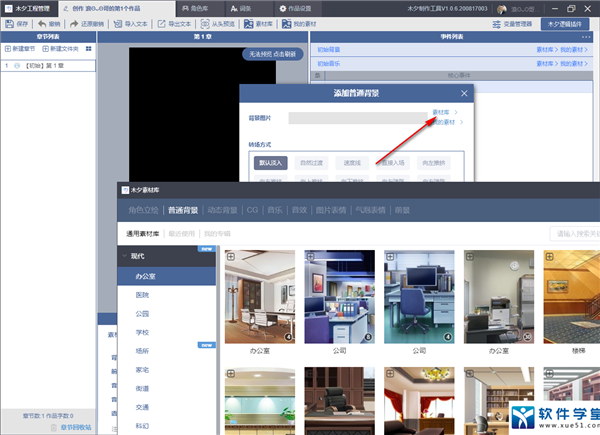Switch to 动态背景 tab in material library
600x435 pixels.
[222, 210]
